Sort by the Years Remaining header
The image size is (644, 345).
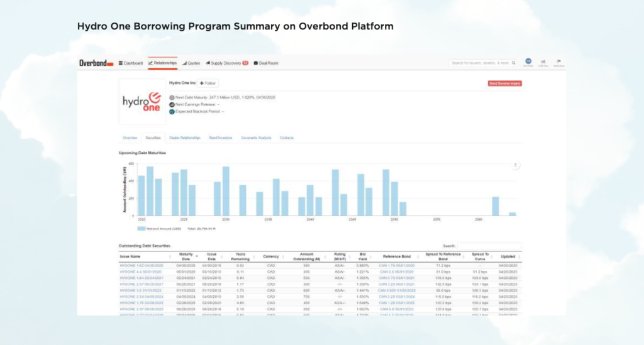240,256
